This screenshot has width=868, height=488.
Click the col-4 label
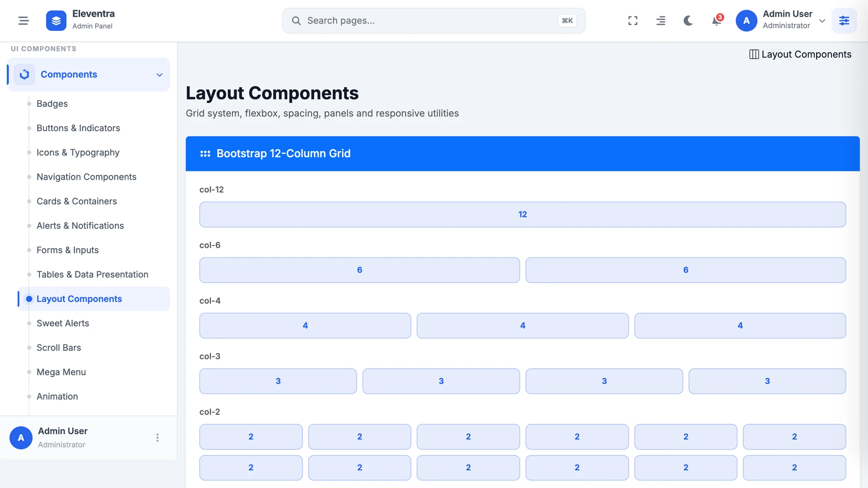point(210,300)
